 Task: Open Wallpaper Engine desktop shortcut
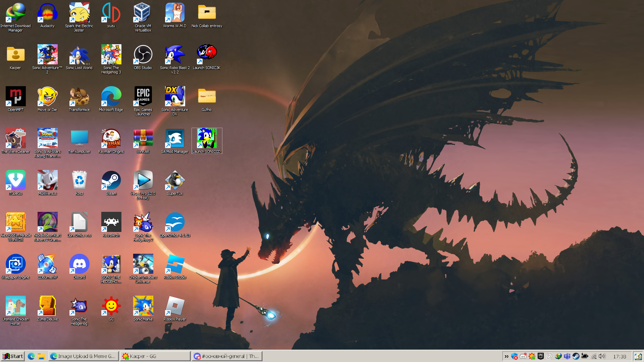(x=15, y=267)
